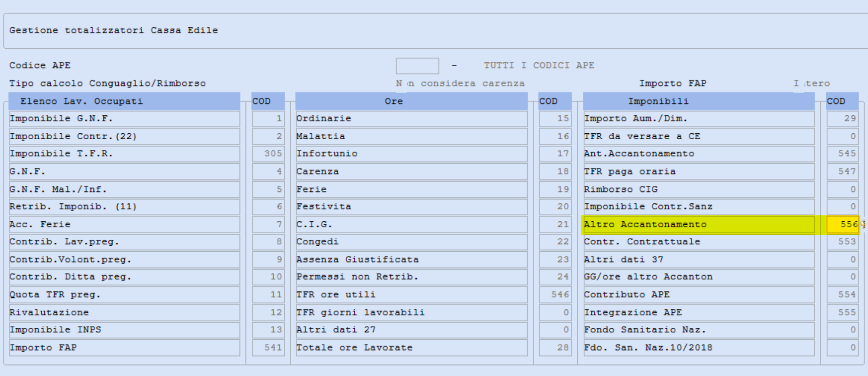The image size is (868, 376).
Task: Click the Altro Accantonamento code field 556
Action: coord(843,224)
